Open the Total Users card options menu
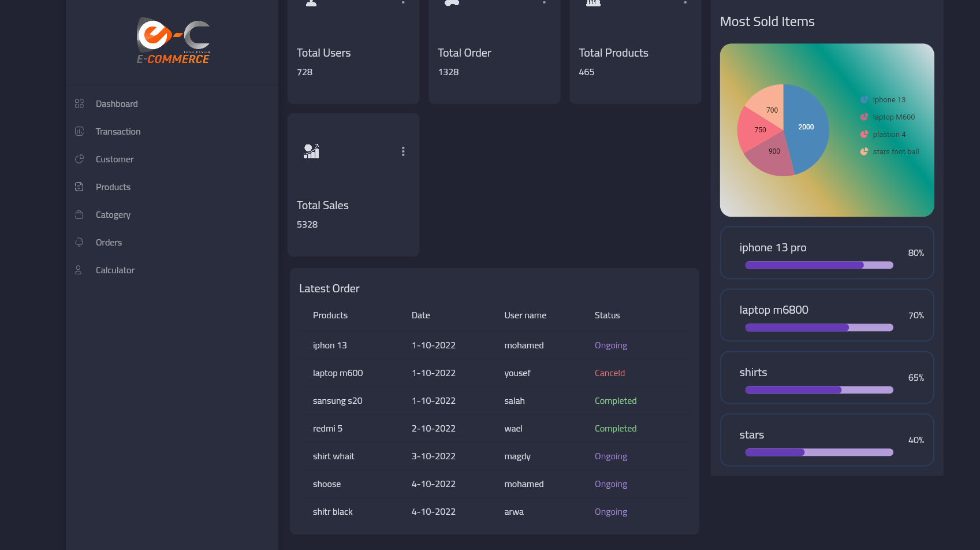The height and width of the screenshot is (550, 980). (x=403, y=3)
